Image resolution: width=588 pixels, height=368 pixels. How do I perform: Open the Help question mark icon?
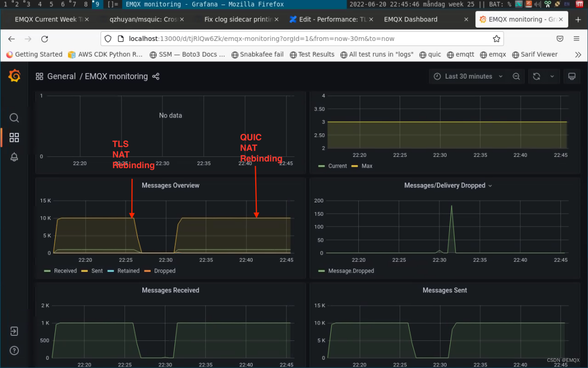coord(14,351)
